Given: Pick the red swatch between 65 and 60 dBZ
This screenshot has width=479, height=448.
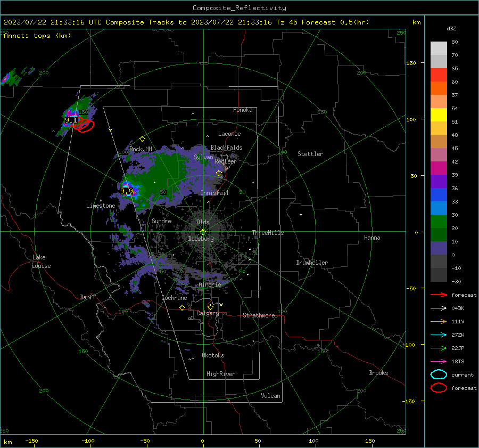Looking at the screenshot, I should point(439,75).
